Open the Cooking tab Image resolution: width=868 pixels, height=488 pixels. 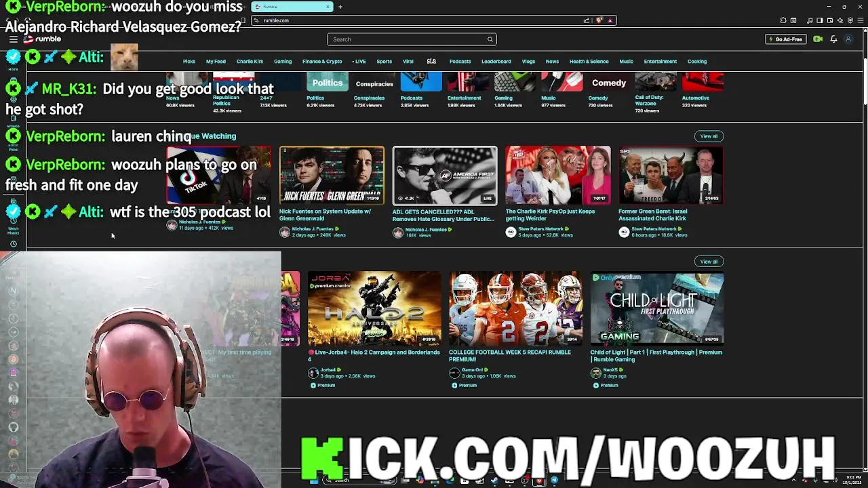(x=697, y=62)
